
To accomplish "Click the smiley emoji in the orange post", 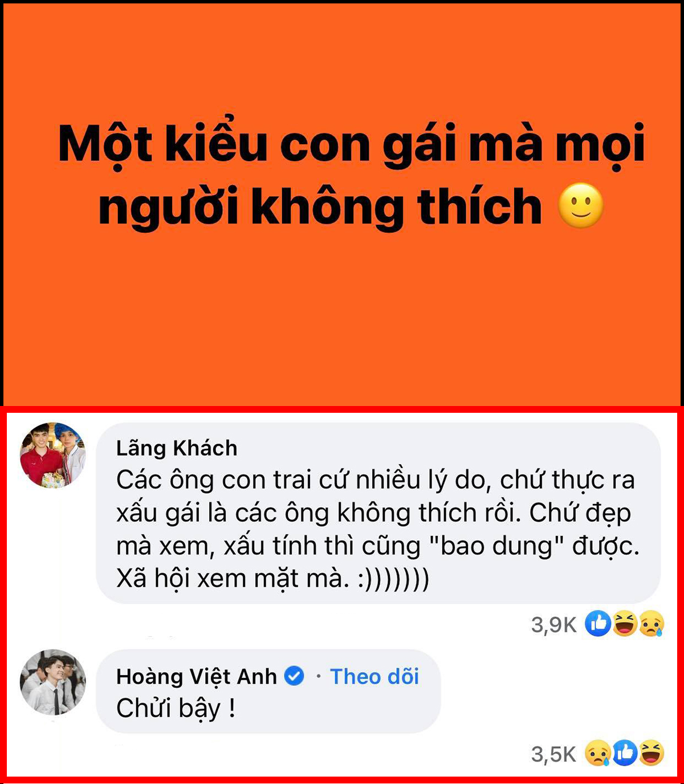I will click(x=580, y=205).
